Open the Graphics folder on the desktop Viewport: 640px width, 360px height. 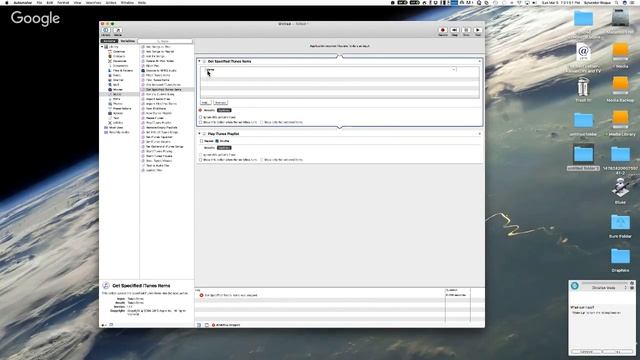pos(620,256)
